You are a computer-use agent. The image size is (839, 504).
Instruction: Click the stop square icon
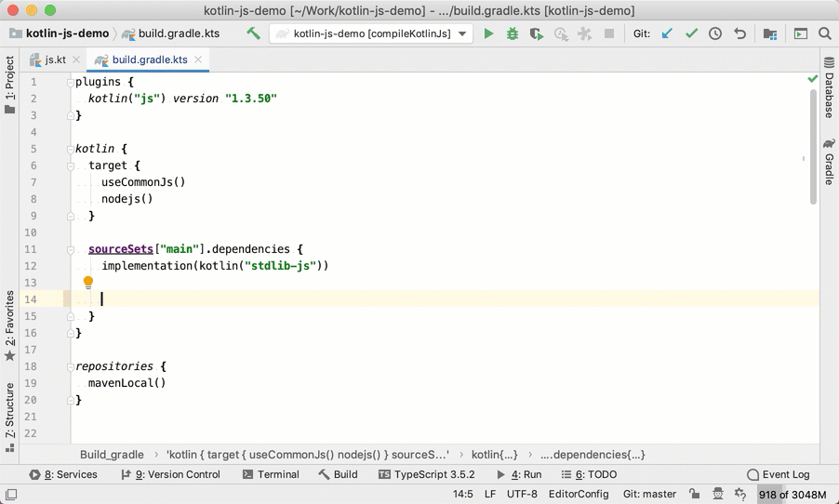coord(609,33)
